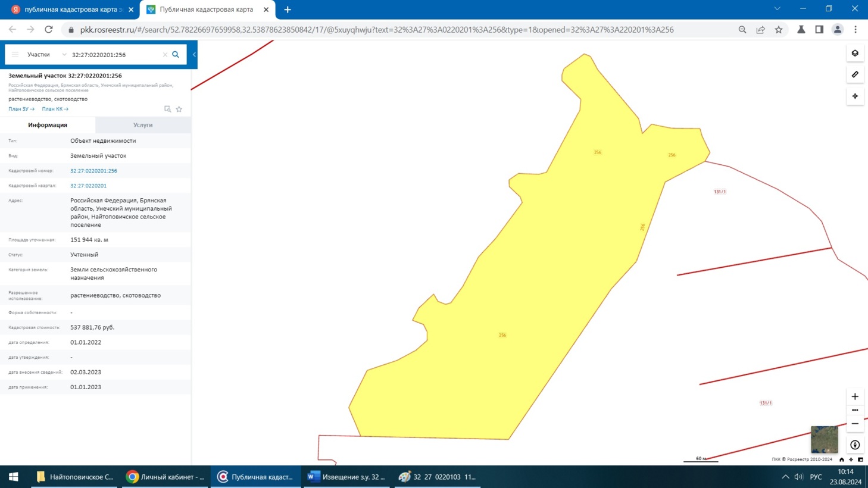The width and height of the screenshot is (868, 488).
Task: Zoom in on the map
Action: [855, 397]
